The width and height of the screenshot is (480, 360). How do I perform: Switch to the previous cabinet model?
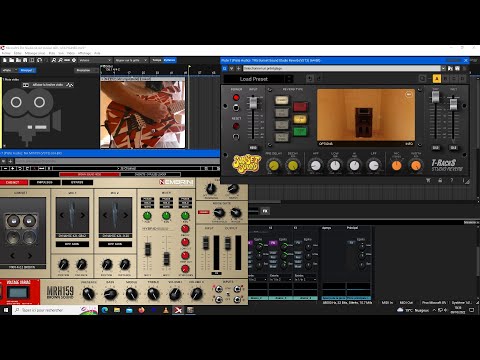12,256
